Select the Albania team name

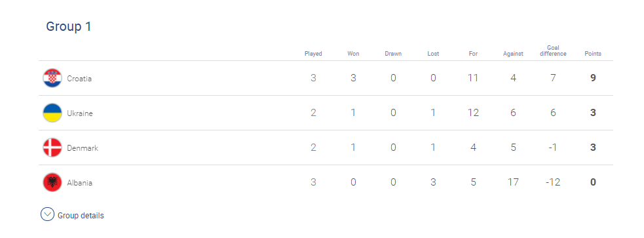80,183
